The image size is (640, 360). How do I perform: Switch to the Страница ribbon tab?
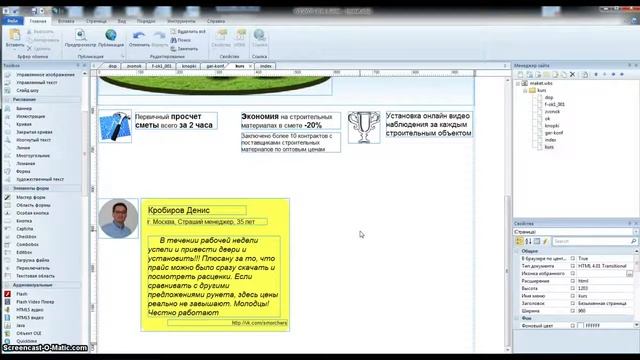(x=96, y=21)
